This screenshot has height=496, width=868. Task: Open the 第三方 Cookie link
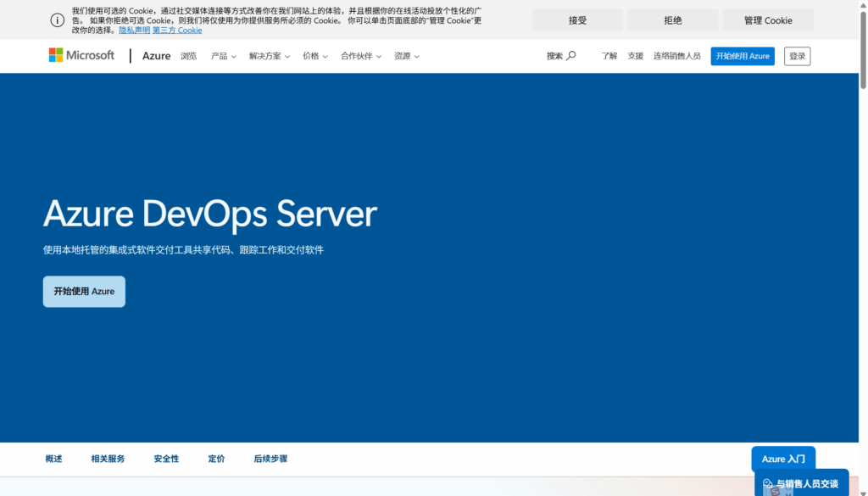click(177, 31)
